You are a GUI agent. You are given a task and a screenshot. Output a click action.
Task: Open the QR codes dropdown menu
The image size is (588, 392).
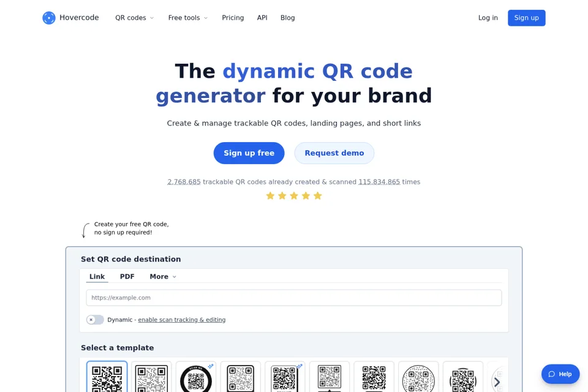(x=134, y=18)
